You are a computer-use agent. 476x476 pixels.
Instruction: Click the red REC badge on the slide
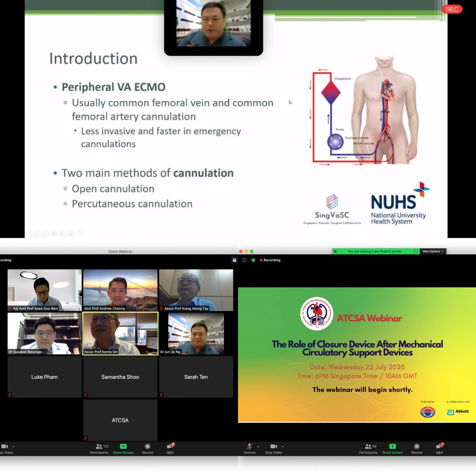pyautogui.click(x=452, y=9)
